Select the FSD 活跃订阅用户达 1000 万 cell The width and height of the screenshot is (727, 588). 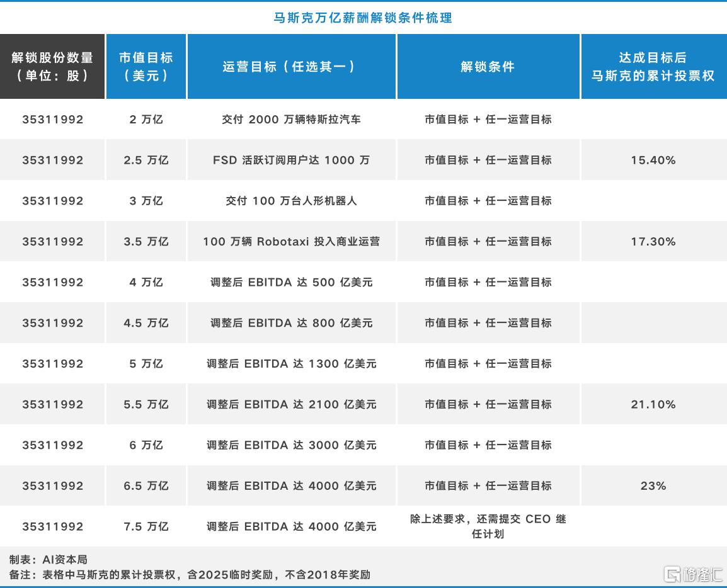292,160
